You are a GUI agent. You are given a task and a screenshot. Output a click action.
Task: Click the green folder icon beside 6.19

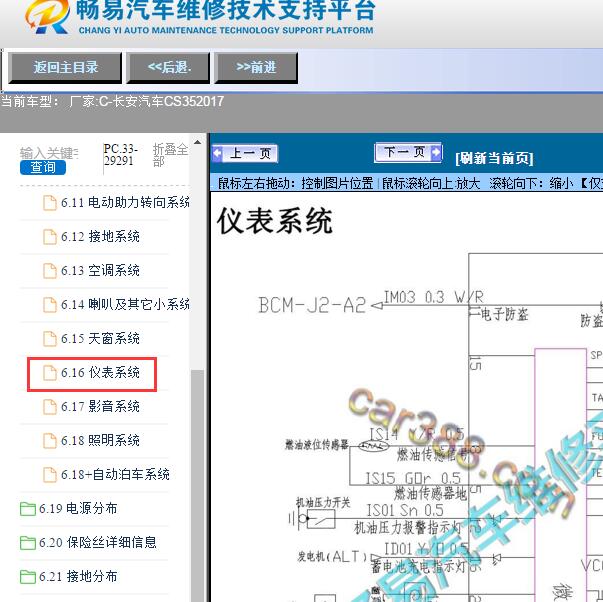click(28, 509)
